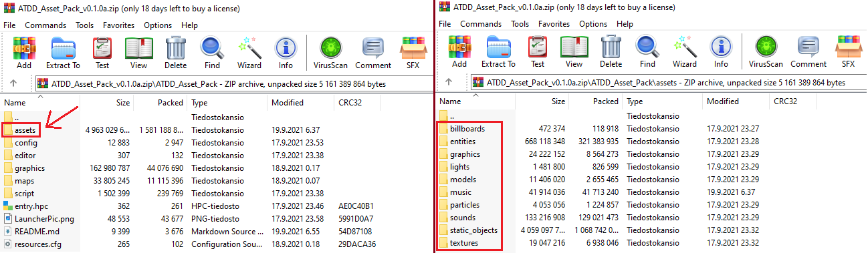868x253 pixels.
Task: Select the static_objects folder
Action: [x=473, y=230]
